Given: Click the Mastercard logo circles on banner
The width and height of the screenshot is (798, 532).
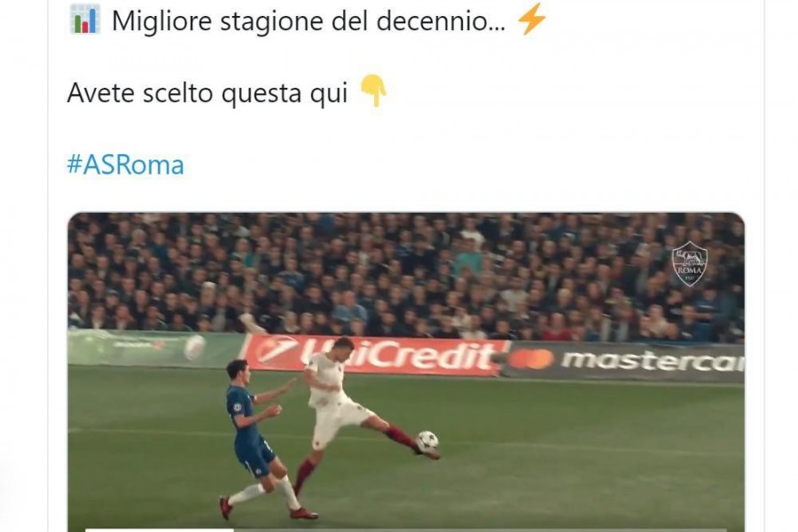Looking at the screenshot, I should click(531, 359).
